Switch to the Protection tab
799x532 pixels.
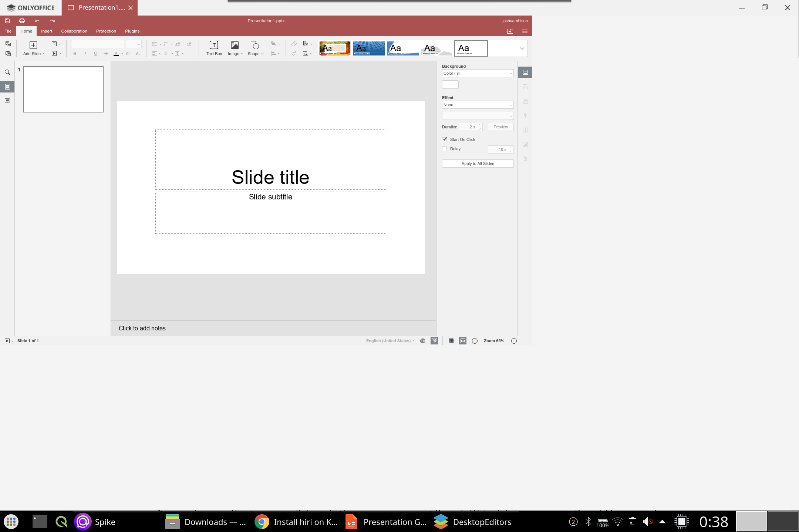click(106, 31)
